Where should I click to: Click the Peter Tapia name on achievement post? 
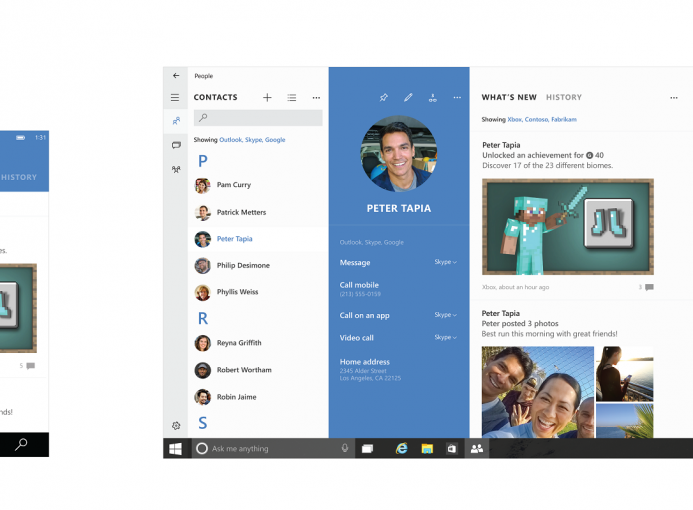[x=501, y=145]
